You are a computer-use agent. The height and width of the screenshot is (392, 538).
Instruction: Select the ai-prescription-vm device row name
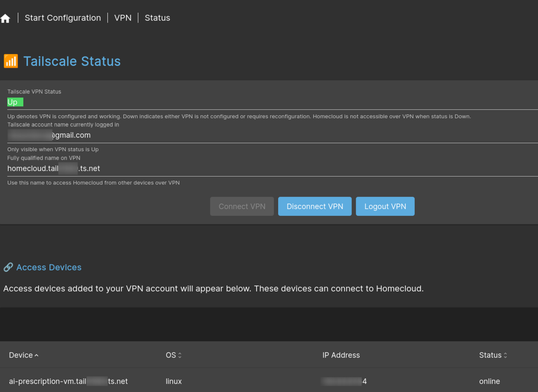tap(68, 381)
